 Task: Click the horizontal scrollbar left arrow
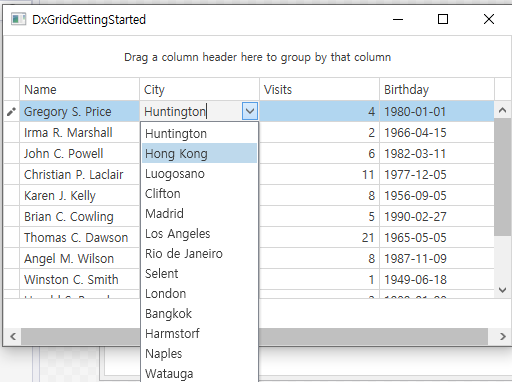(13, 336)
